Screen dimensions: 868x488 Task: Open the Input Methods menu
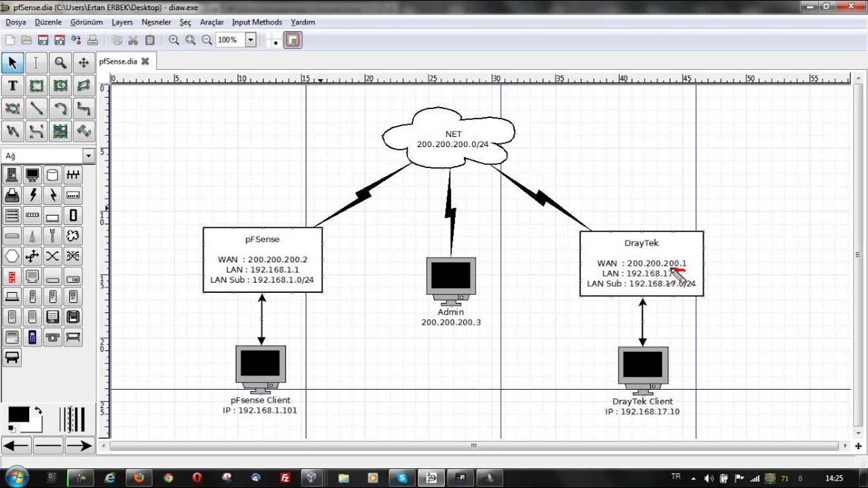(257, 22)
